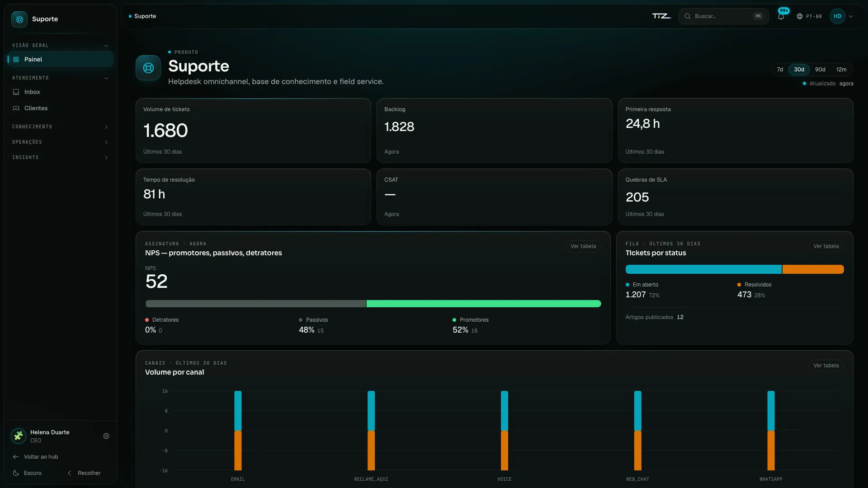This screenshot has height=488, width=868.
Task: Click the EMAIL bar in channel chart
Action: [x=238, y=431]
